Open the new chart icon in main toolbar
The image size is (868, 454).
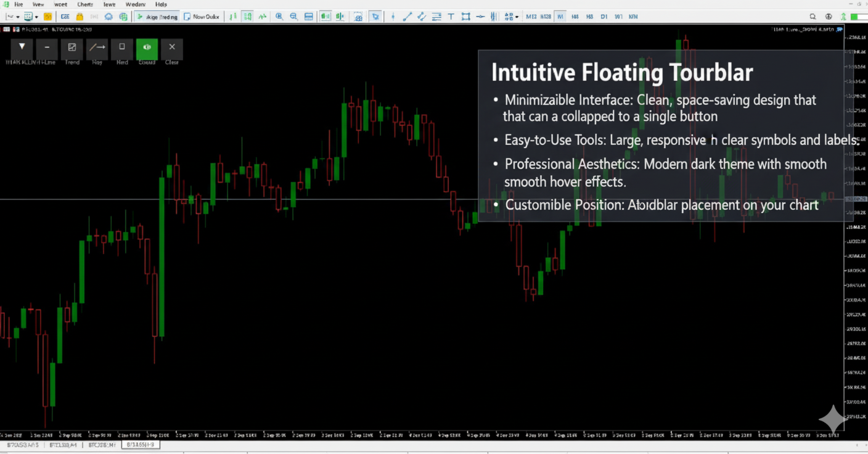(x=9, y=17)
